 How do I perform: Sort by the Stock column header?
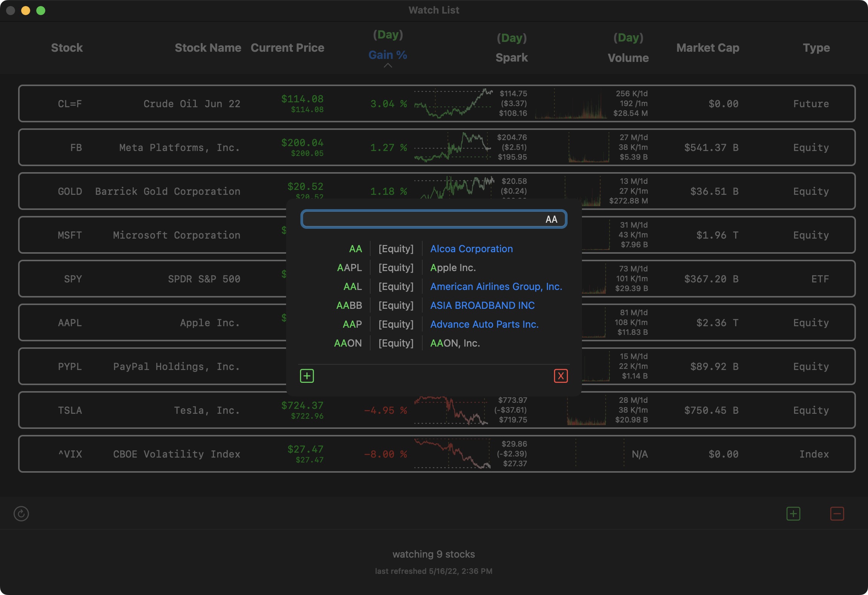[x=67, y=48]
